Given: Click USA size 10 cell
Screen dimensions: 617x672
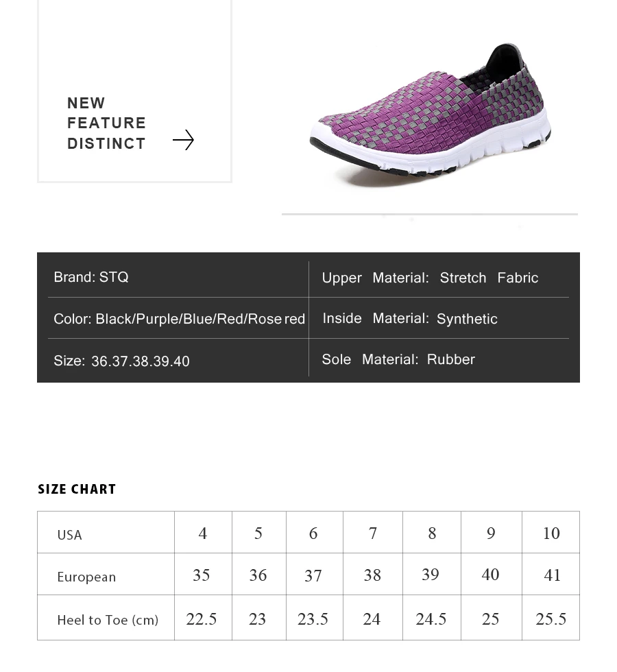Looking at the screenshot, I should click(551, 533).
